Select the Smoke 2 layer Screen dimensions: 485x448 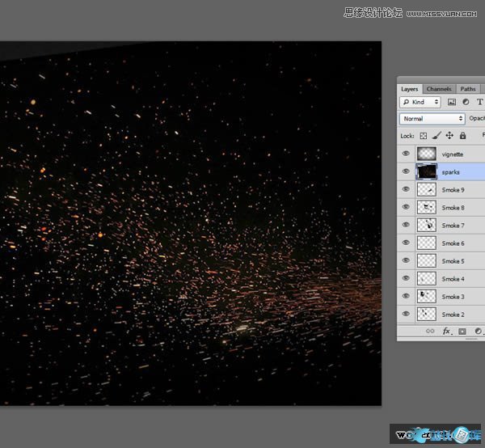pos(453,314)
